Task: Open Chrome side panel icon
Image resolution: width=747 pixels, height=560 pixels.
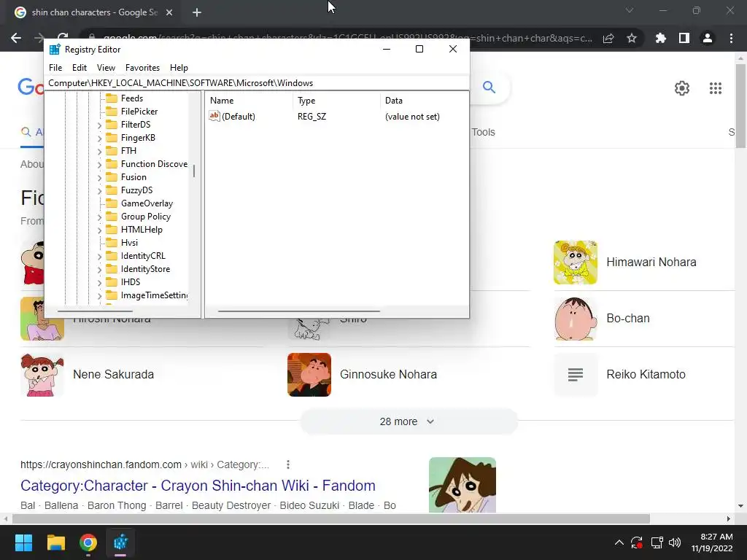Action: [684, 38]
